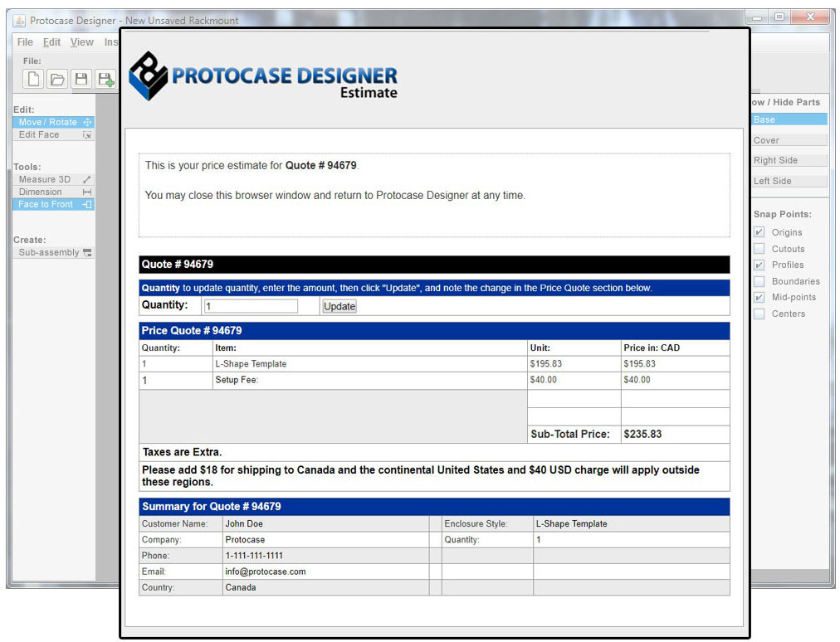Activate the Dimension tool

click(x=54, y=192)
